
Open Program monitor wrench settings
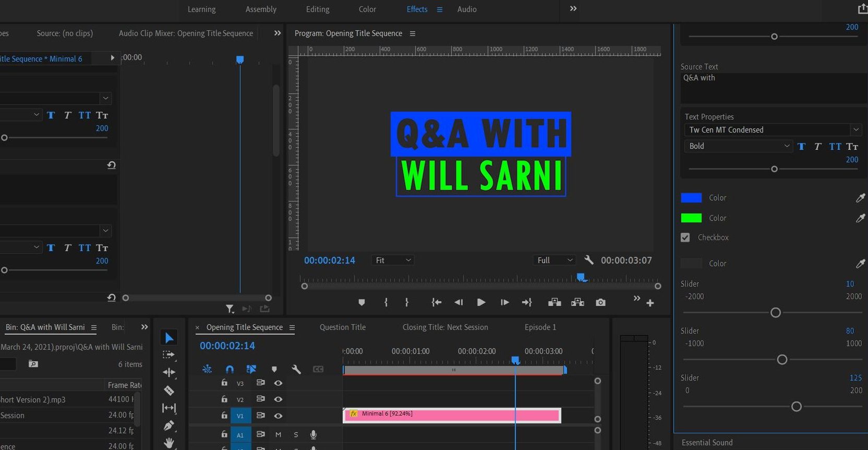589,259
